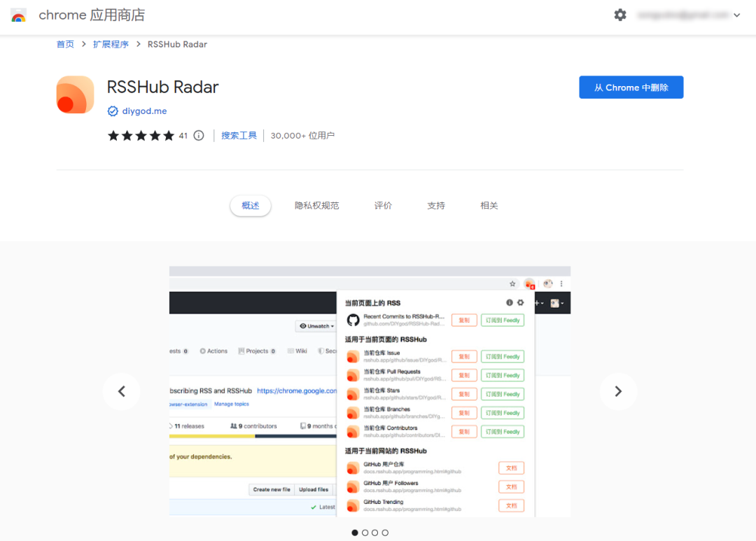Expand the account dropdown arrow
Screen dimensions: 756x541
click(x=738, y=15)
